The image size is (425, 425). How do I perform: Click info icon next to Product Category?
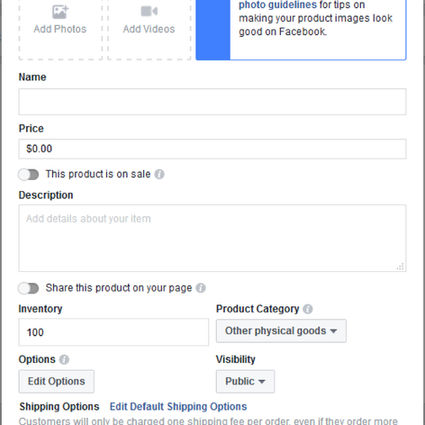(308, 309)
